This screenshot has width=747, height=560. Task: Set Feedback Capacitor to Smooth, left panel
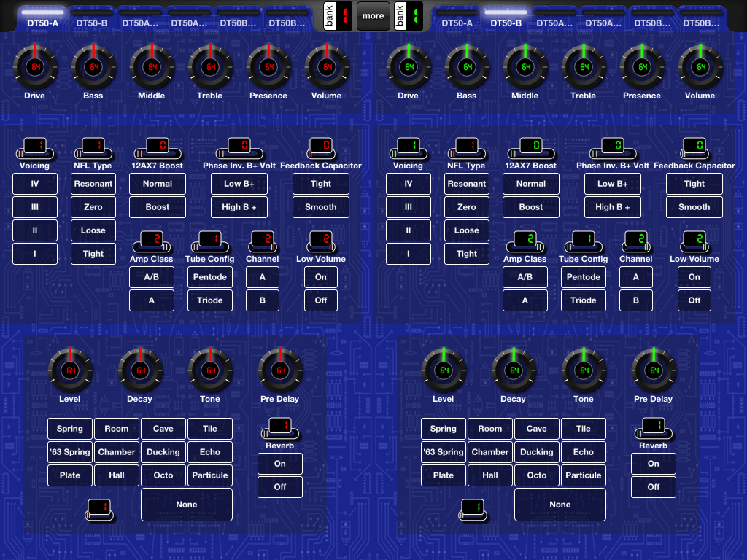click(x=321, y=207)
